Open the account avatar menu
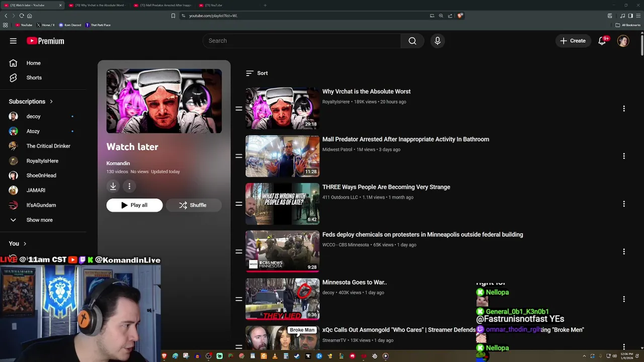This screenshot has height=362, width=644. pyautogui.click(x=623, y=41)
